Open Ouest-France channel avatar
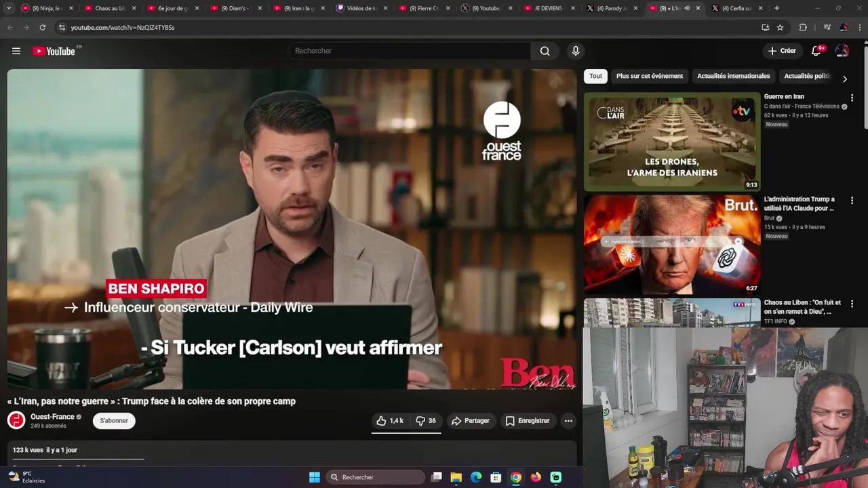 16,420
